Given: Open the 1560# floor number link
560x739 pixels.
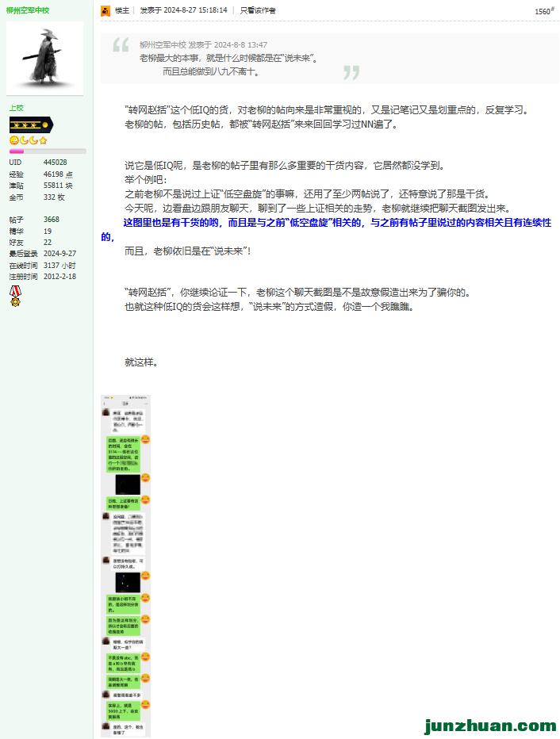Looking at the screenshot, I should (x=543, y=11).
